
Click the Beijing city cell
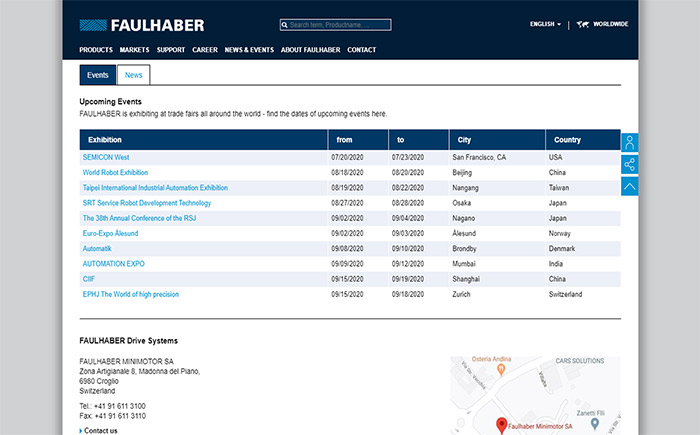tap(462, 172)
